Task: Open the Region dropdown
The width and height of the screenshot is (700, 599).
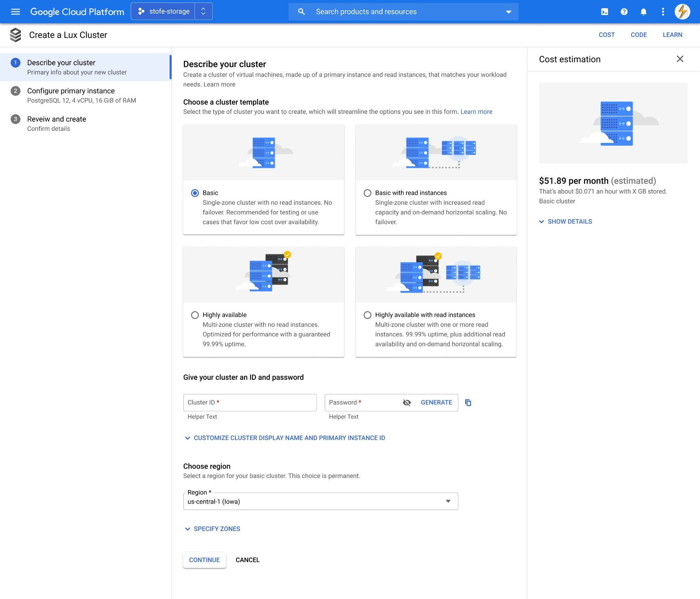Action: tap(321, 502)
